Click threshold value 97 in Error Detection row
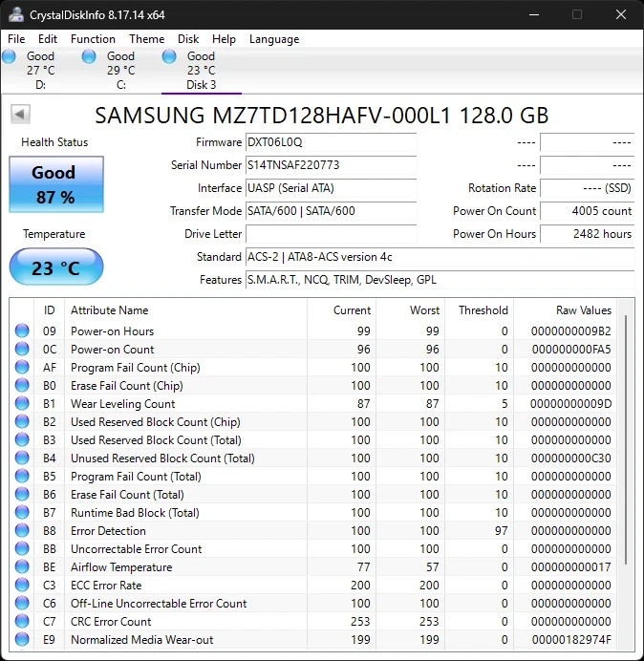Viewport: 644px width, 661px height. pyautogui.click(x=501, y=531)
